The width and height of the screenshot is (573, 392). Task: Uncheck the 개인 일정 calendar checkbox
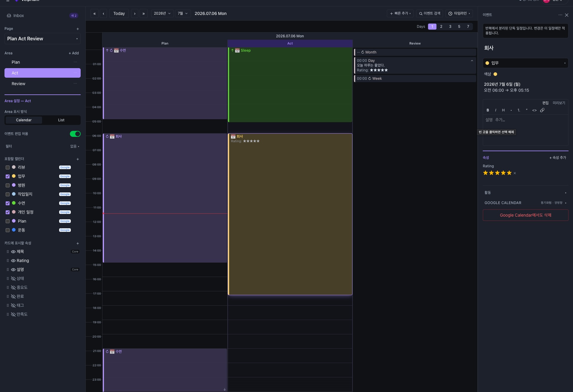[x=8, y=212]
